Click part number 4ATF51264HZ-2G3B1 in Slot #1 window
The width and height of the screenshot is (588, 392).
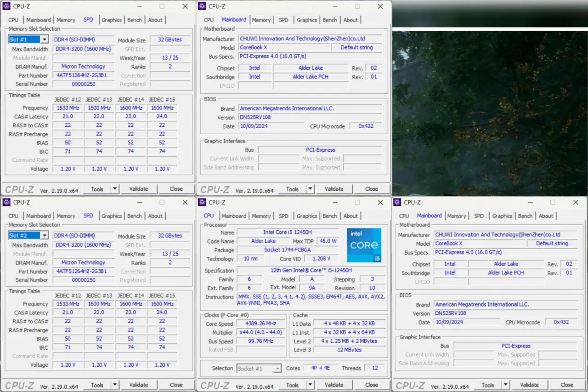[83, 75]
